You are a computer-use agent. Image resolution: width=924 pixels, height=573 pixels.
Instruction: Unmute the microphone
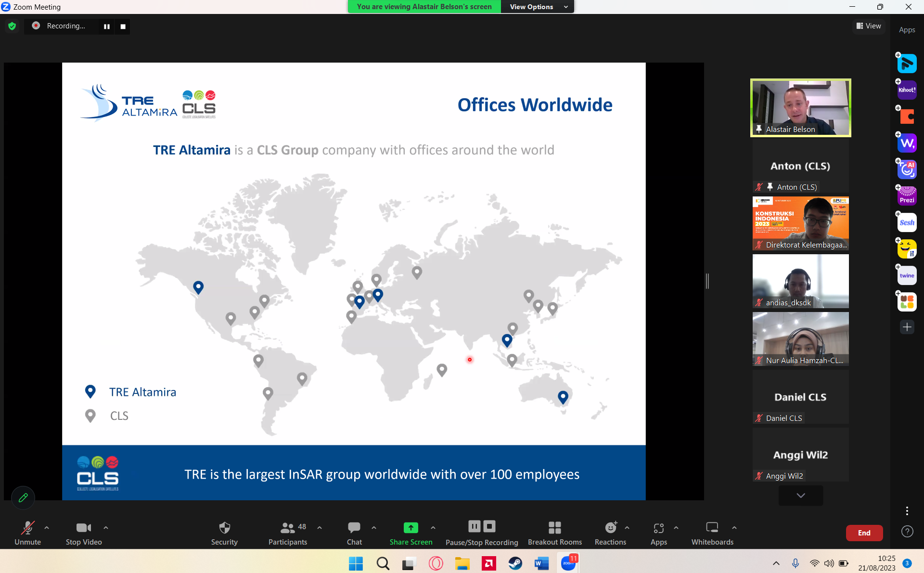point(27,533)
